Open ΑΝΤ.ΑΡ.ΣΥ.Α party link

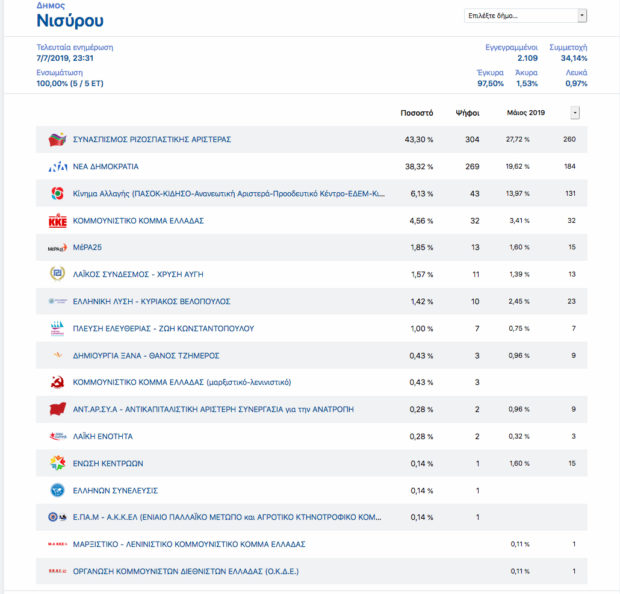pyautogui.click(x=213, y=409)
